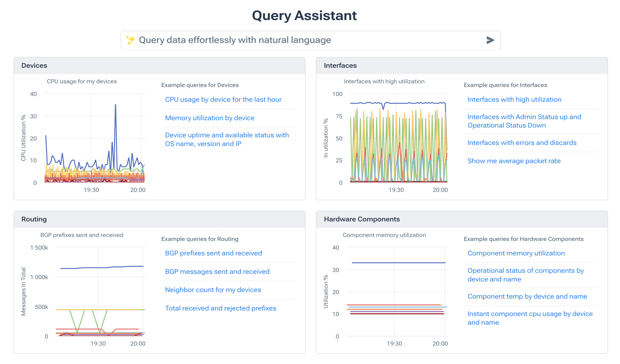The width and height of the screenshot is (620, 364).
Task: Click 'Interfaces with high utilization' link
Action: tap(514, 100)
